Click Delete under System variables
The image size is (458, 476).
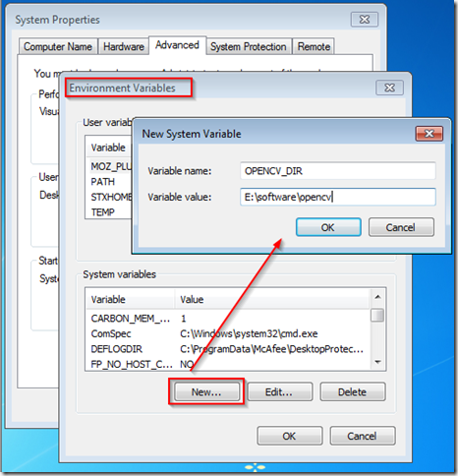pos(353,391)
